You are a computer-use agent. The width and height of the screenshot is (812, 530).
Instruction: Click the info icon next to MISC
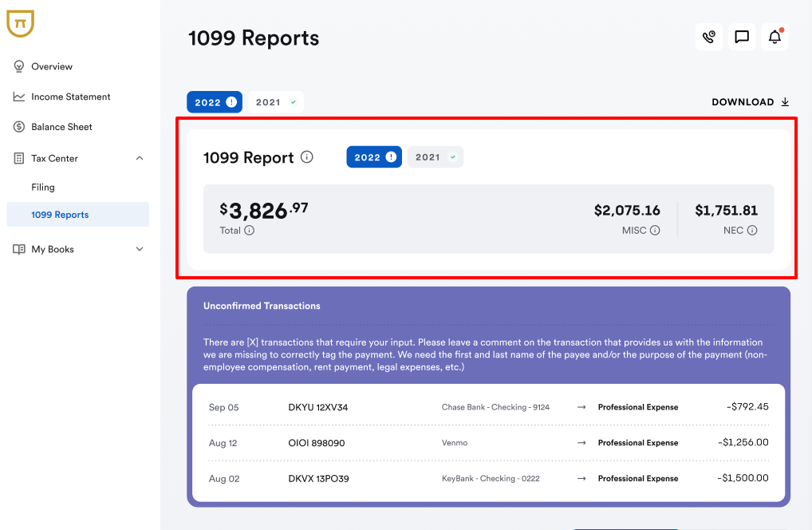point(655,231)
